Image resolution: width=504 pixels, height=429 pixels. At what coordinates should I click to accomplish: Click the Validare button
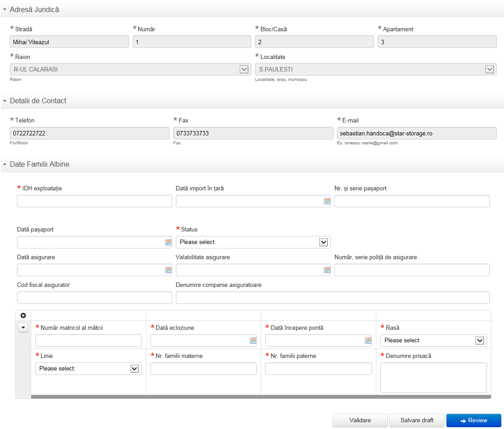tap(360, 421)
